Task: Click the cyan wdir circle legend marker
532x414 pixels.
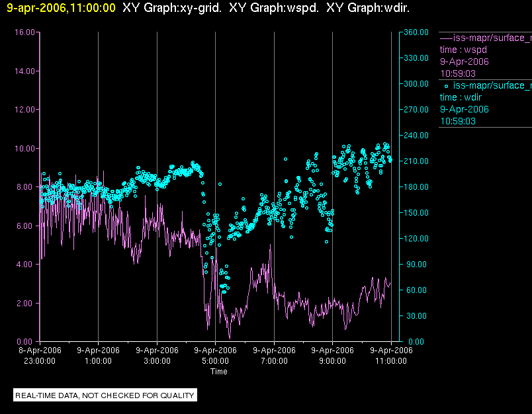Action: 446,86
